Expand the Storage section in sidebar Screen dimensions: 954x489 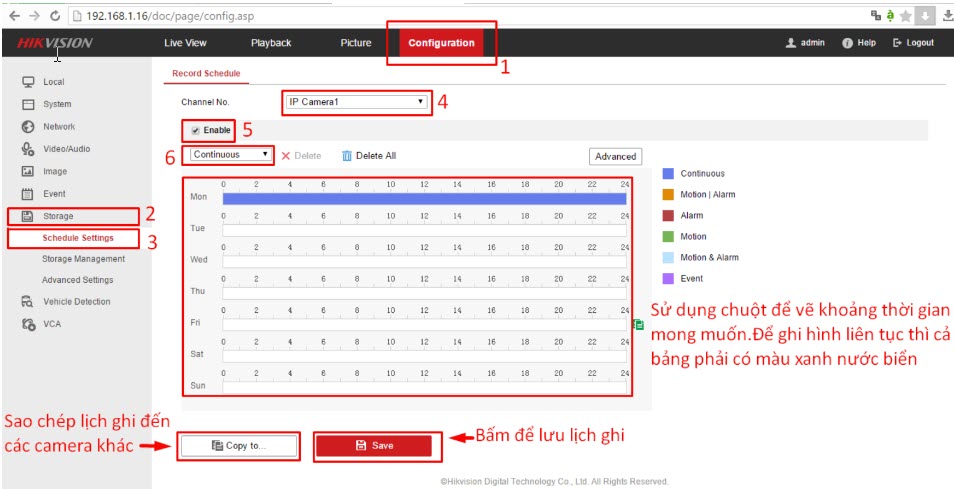(x=58, y=216)
